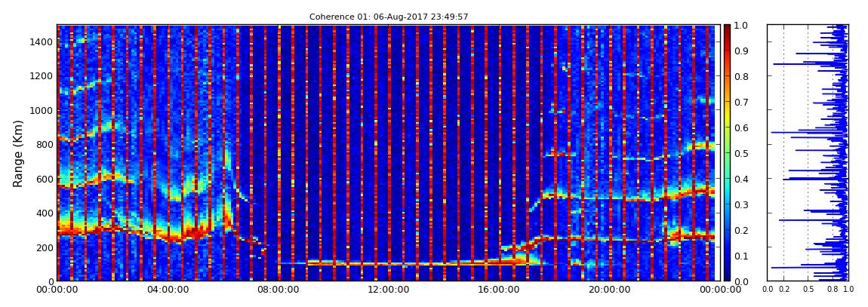868x307 pixels.
Task: Click the 200 range tick label
Action: [x=45, y=247]
